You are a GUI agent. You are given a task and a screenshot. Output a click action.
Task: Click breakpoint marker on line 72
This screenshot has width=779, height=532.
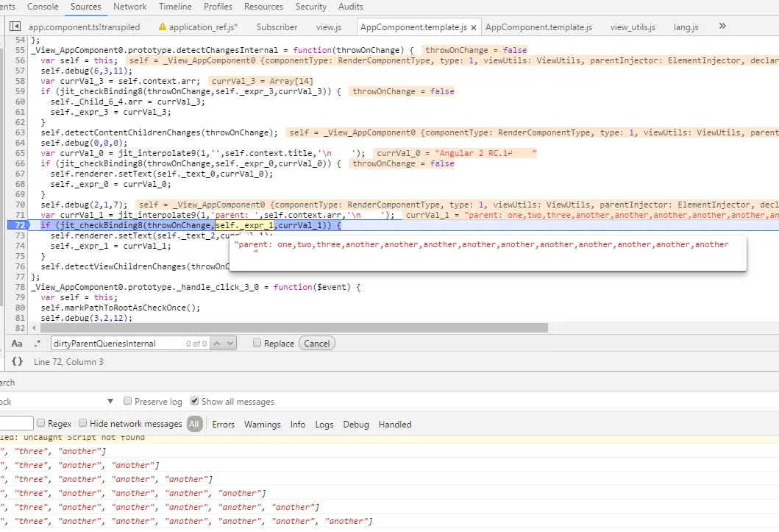[18, 224]
